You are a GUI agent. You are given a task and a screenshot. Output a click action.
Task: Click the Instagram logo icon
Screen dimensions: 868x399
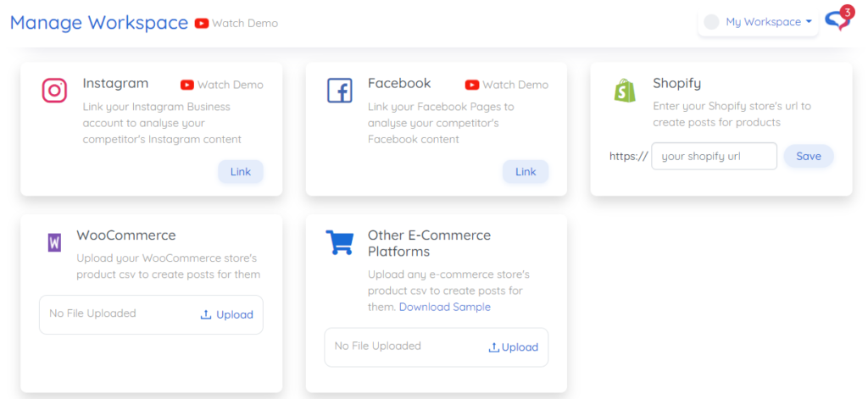(x=54, y=90)
